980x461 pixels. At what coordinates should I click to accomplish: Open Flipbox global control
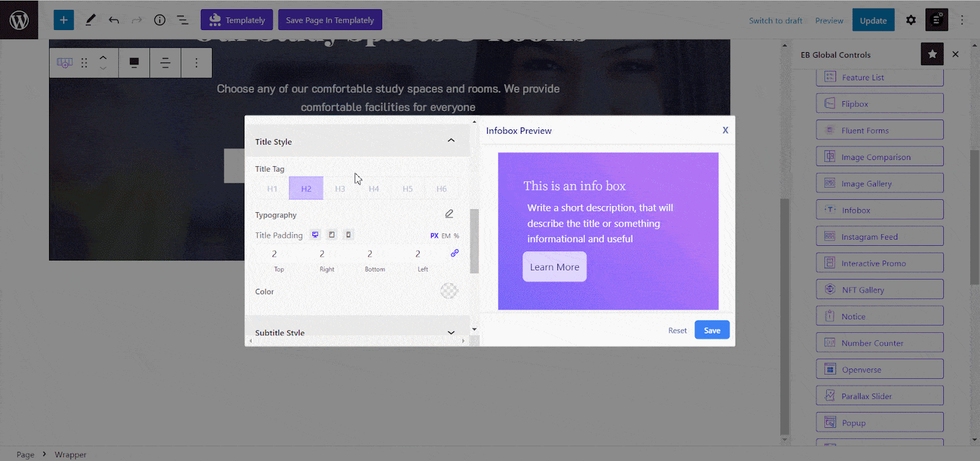tap(880, 104)
